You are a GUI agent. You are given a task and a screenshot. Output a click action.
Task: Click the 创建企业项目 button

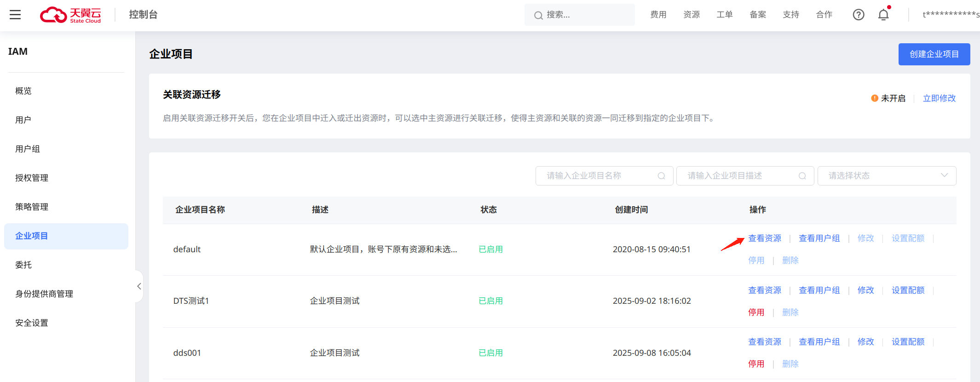click(x=934, y=54)
